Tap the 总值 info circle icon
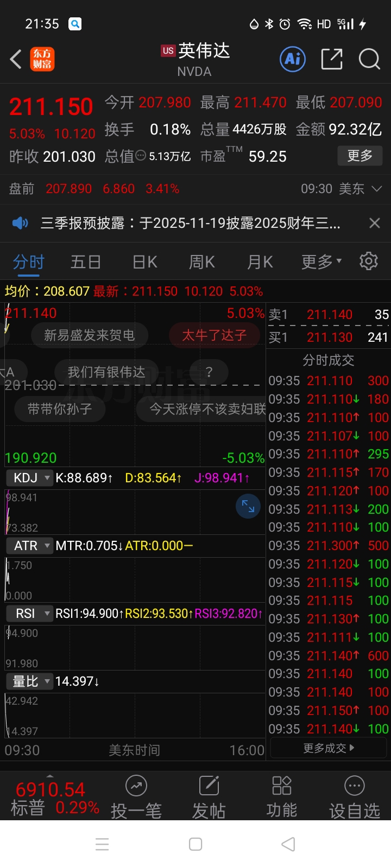This screenshot has width=391, height=868. [x=141, y=156]
